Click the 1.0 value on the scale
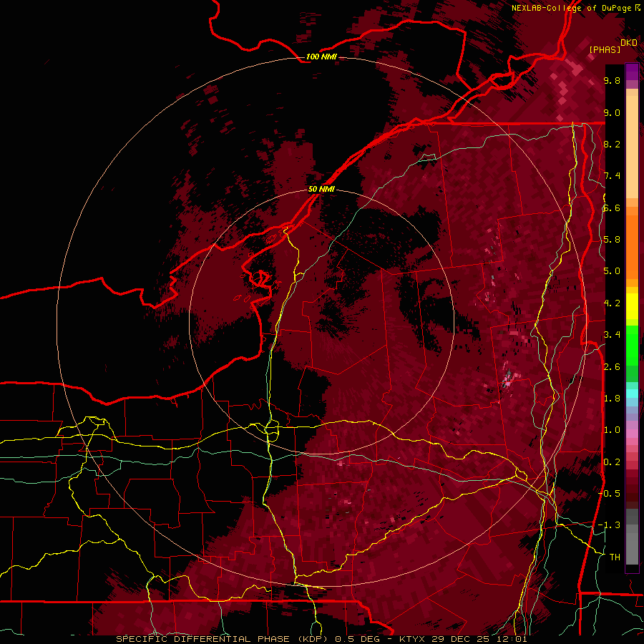The width and height of the screenshot is (644, 644). (x=612, y=430)
